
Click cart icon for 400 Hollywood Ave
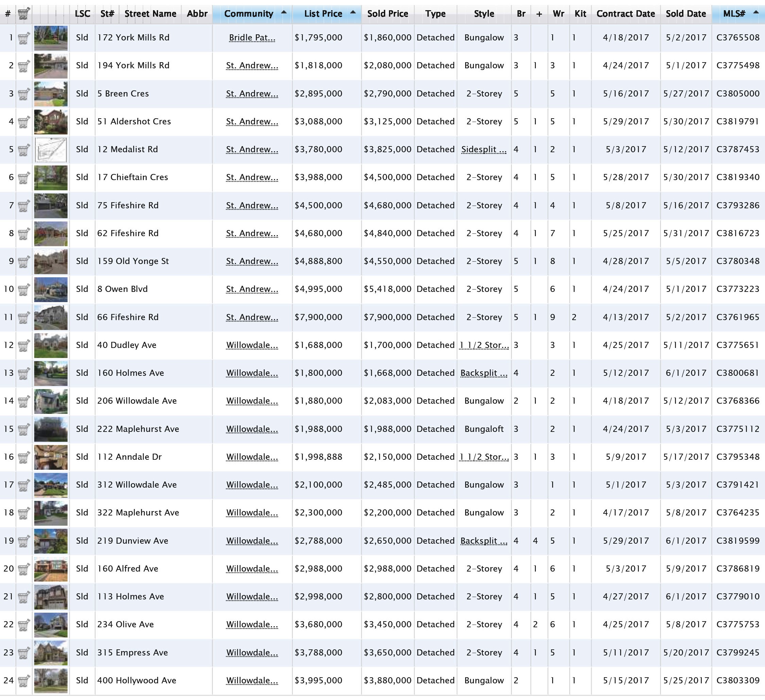coord(23,681)
